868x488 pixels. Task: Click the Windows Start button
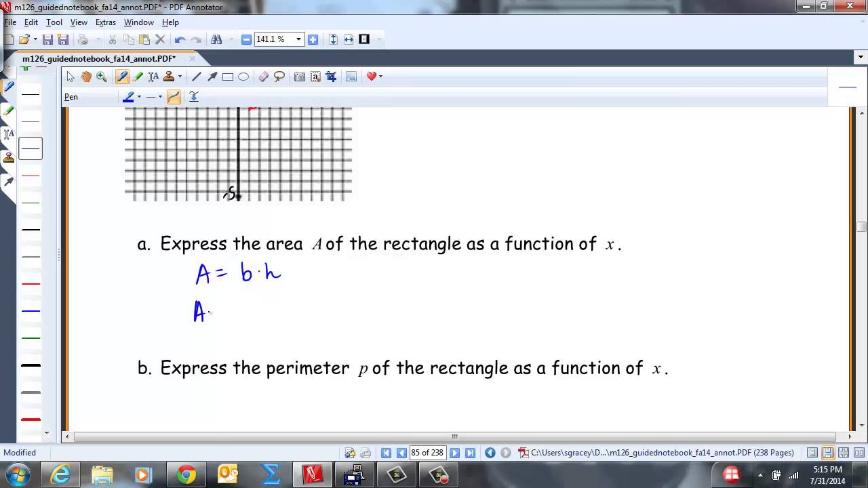pyautogui.click(x=17, y=474)
